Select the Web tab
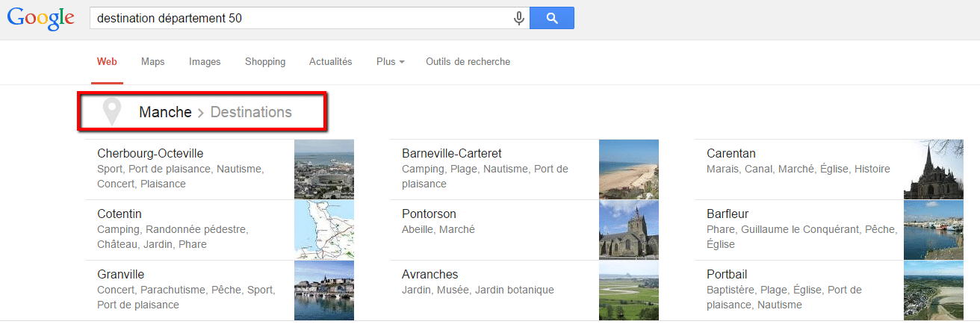 (x=107, y=62)
